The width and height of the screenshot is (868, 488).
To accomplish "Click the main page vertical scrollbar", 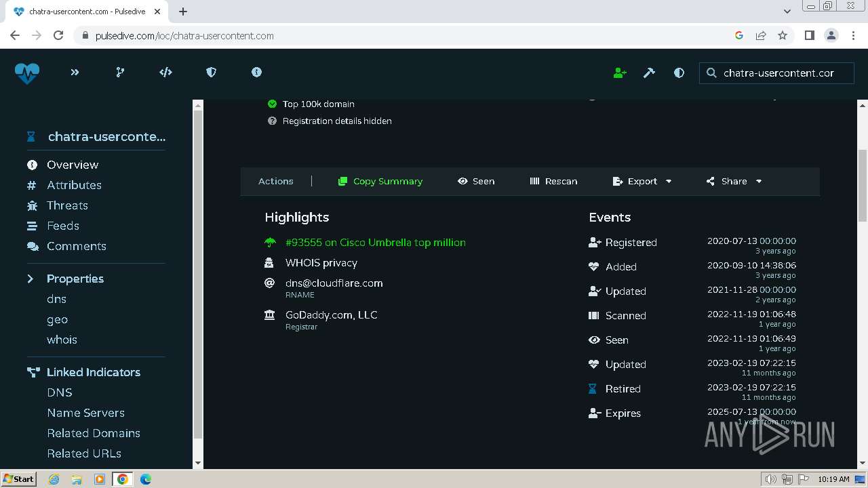I will tap(863, 185).
